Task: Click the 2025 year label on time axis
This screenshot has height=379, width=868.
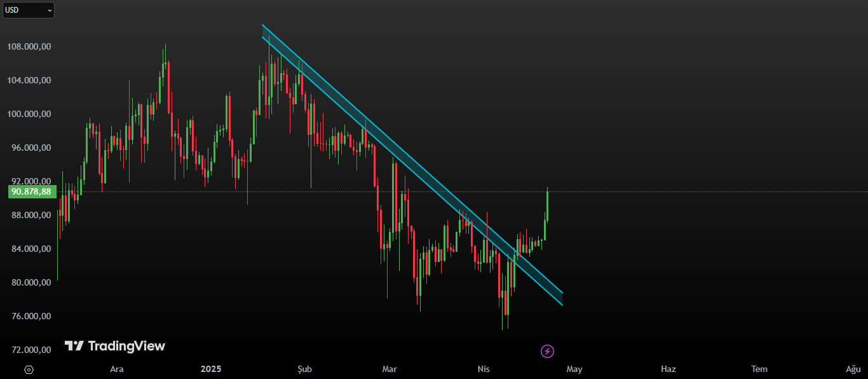Action: (x=211, y=369)
